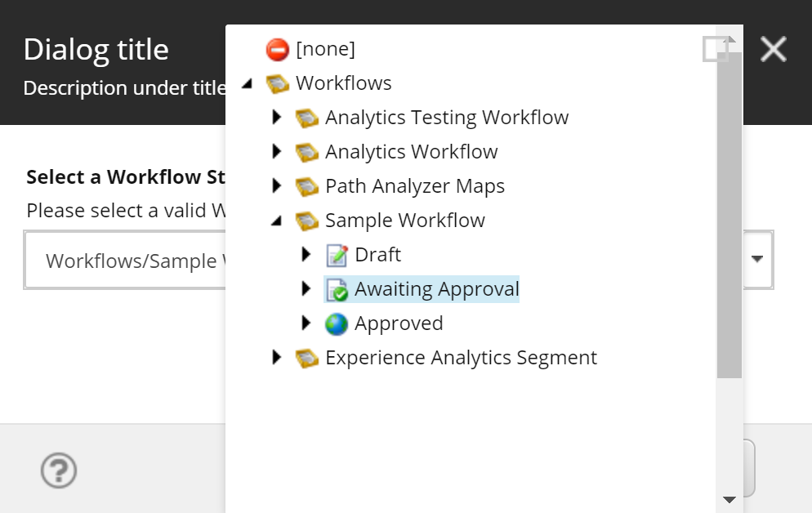The height and width of the screenshot is (513, 812).
Task: Click the Awaiting Approval label
Action: 436,288
